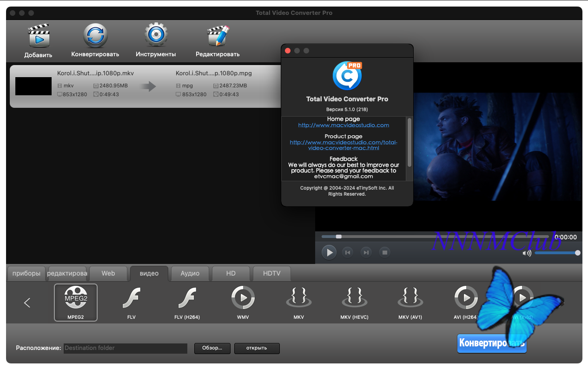Click the stop playback button

pos(384,252)
